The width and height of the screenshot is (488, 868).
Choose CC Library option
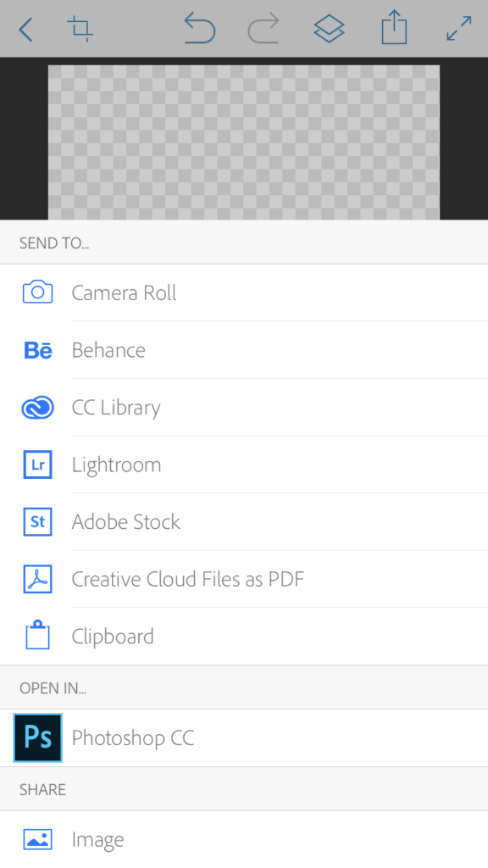pyautogui.click(x=244, y=408)
